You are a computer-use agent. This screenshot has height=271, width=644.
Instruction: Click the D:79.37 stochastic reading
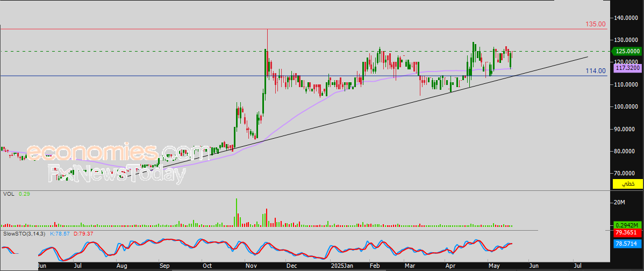(x=82, y=234)
